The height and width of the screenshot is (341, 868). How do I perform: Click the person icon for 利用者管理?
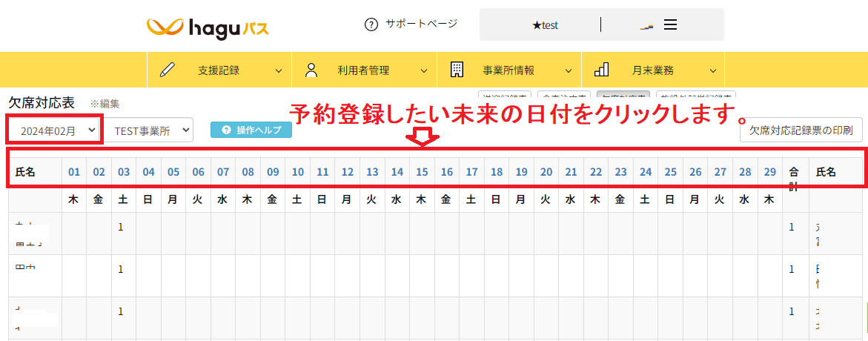coord(311,70)
